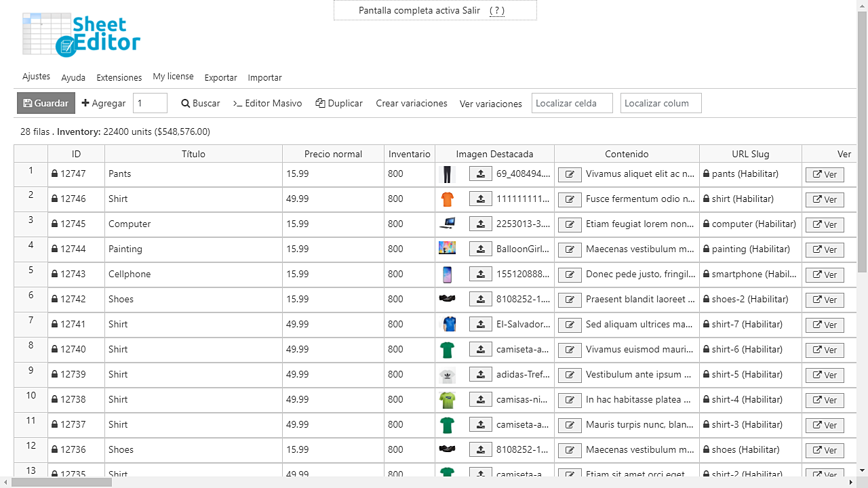
Task: Click the upload icon in Cellphone row
Action: pyautogui.click(x=480, y=274)
